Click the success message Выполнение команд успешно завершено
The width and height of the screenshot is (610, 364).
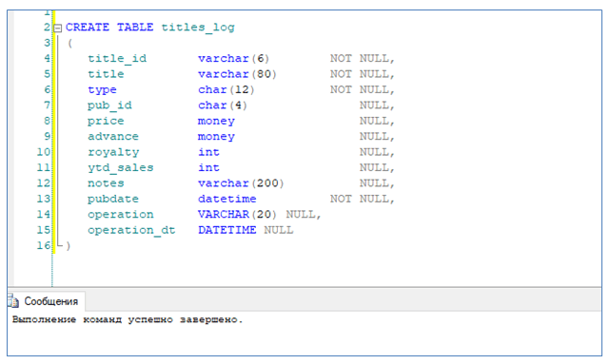pos(128,319)
